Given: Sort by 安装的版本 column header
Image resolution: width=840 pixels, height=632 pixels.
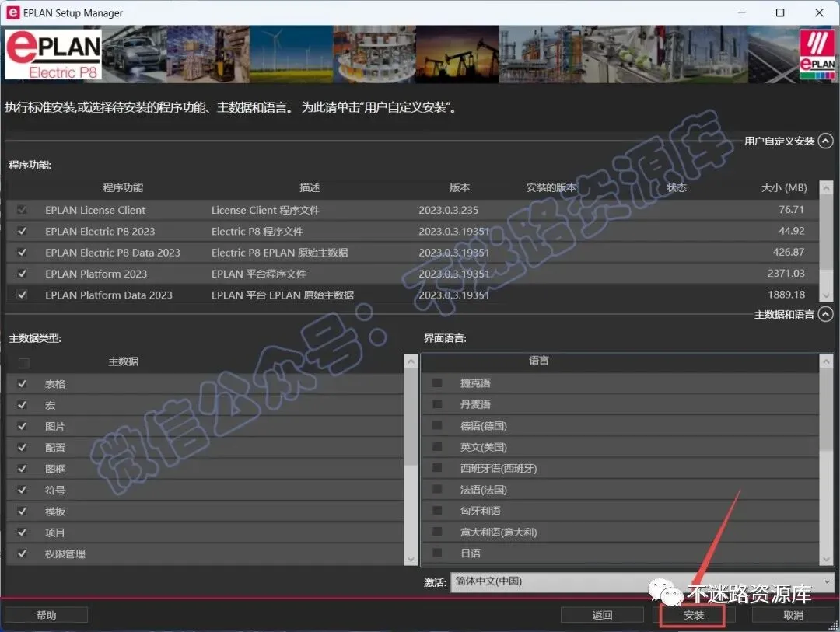Looking at the screenshot, I should click(551, 187).
